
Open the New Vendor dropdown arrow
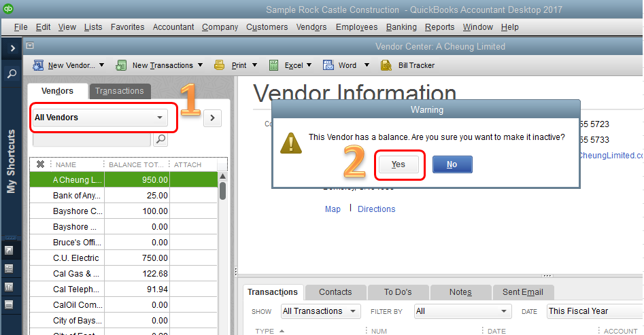tap(102, 65)
